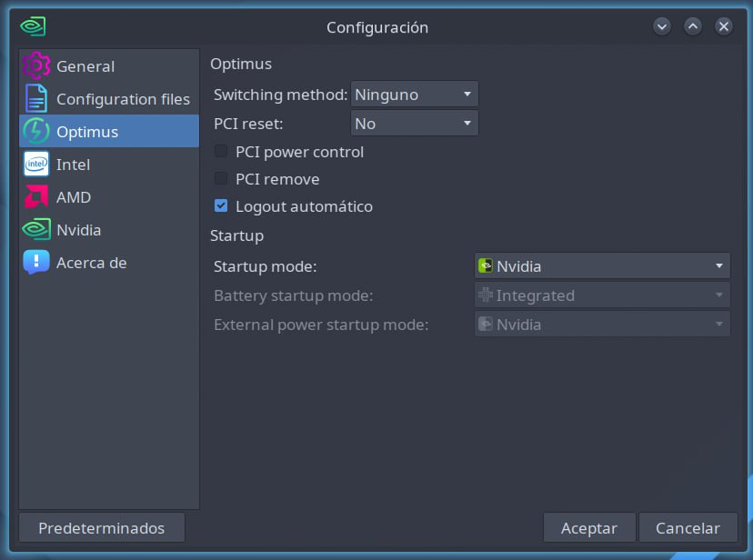Click the Nvidia icon inside Startup mode combo
753x560 pixels.
486,265
